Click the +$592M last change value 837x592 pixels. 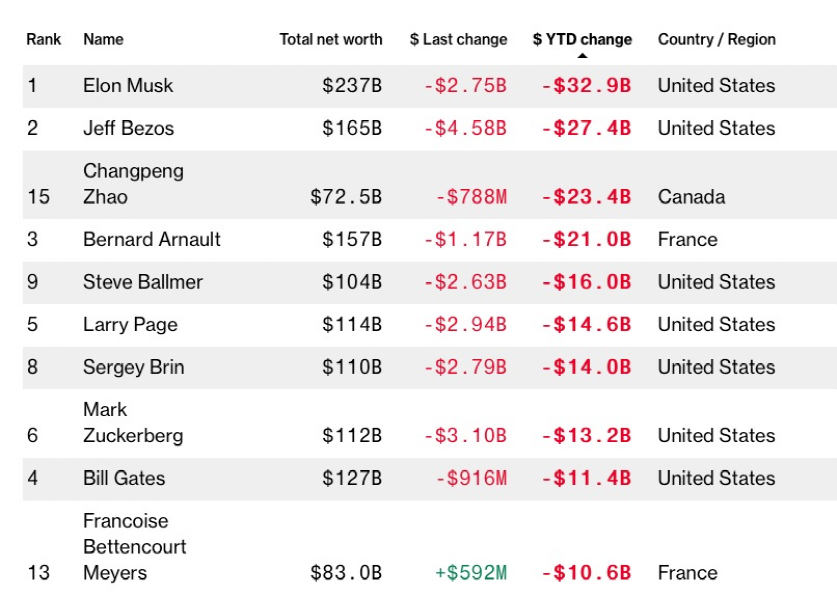pyautogui.click(x=470, y=573)
